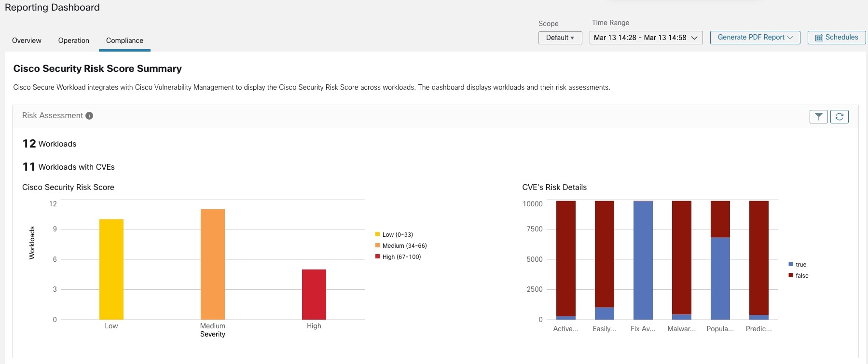Click the 12 Workloads count
Viewport: 868px width, 364px height.
pos(49,144)
